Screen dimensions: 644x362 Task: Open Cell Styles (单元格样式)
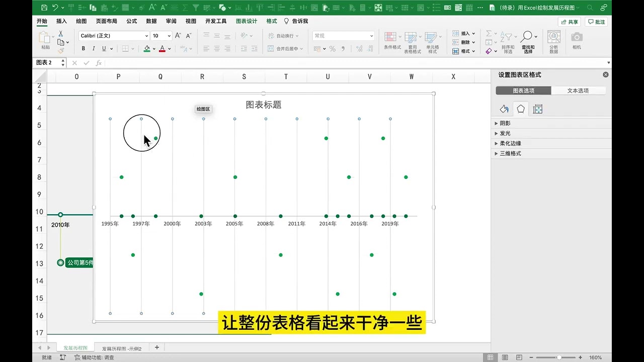(x=432, y=42)
